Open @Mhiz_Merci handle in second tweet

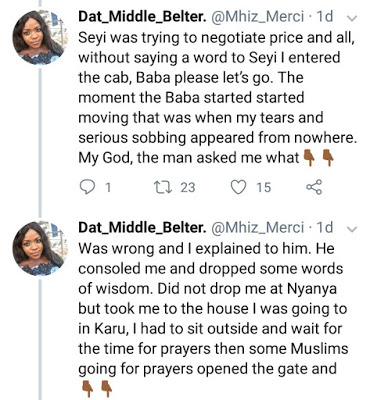coord(258,228)
